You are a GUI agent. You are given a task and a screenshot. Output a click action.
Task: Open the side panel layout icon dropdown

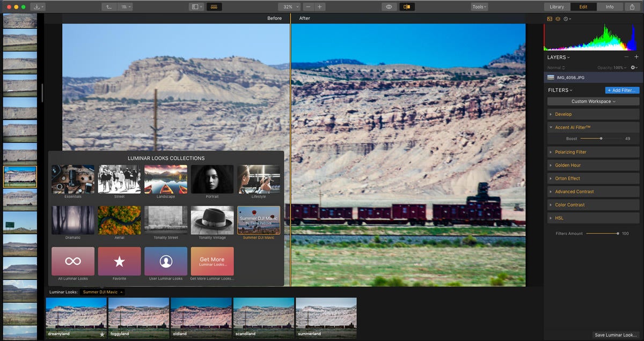196,7
